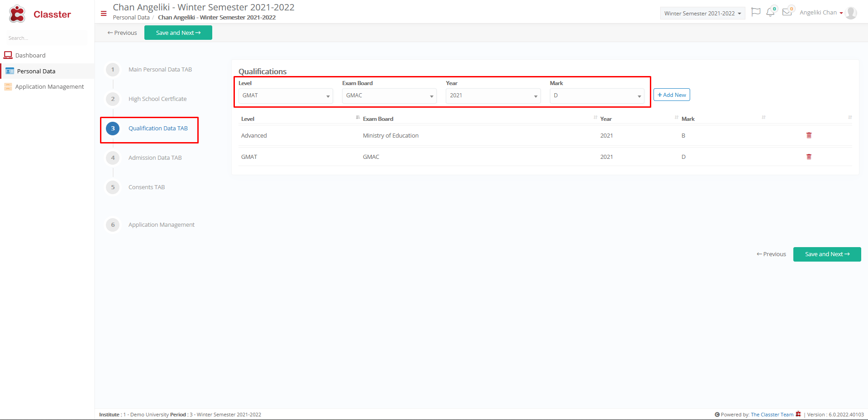Click the Advanced level cell
868x420 pixels.
[x=254, y=135]
